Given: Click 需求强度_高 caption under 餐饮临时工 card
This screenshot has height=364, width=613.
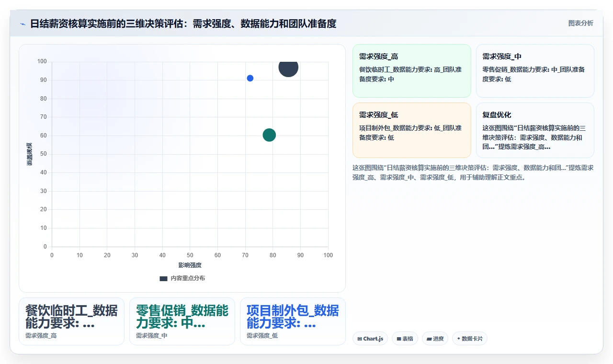Looking at the screenshot, I should [41, 336].
